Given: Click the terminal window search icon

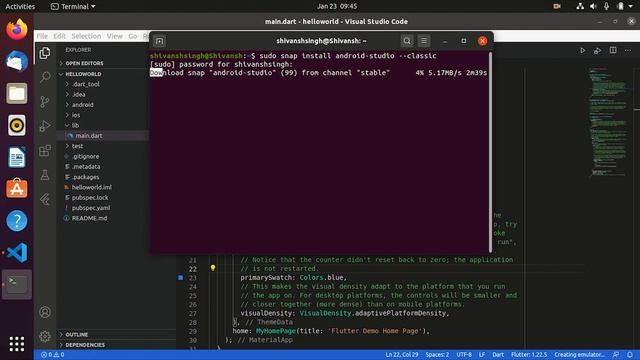Looking at the screenshot, I should tap(407, 41).
